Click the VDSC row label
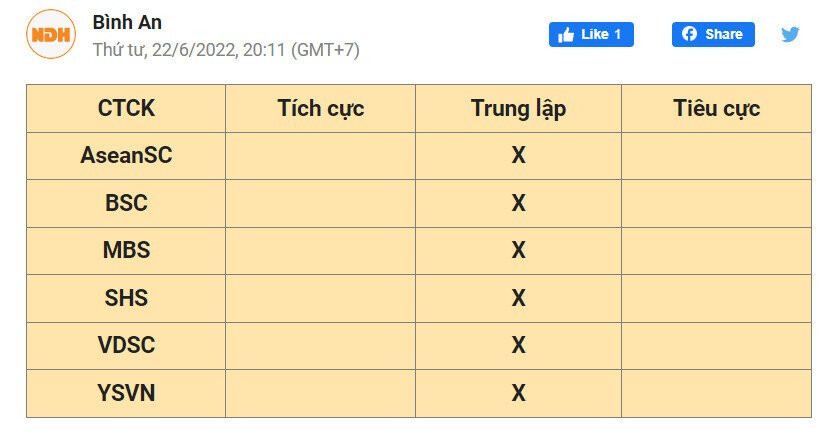The width and height of the screenshot is (832, 437). coord(126,345)
